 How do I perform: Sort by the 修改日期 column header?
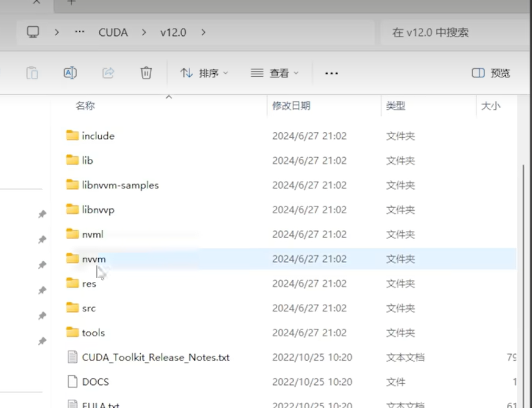(291, 106)
